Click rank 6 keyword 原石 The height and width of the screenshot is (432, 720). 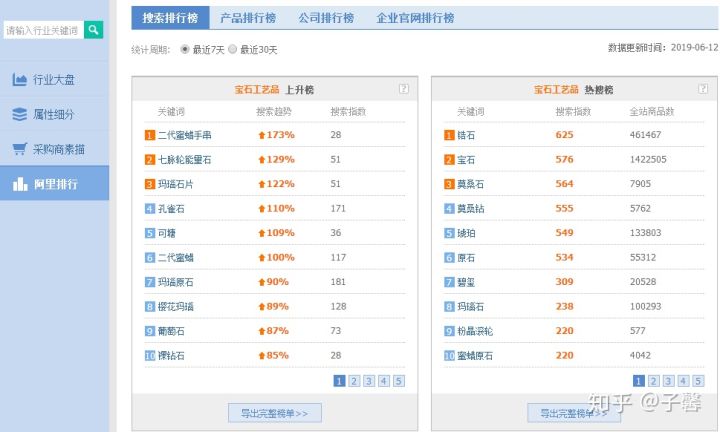click(x=466, y=258)
